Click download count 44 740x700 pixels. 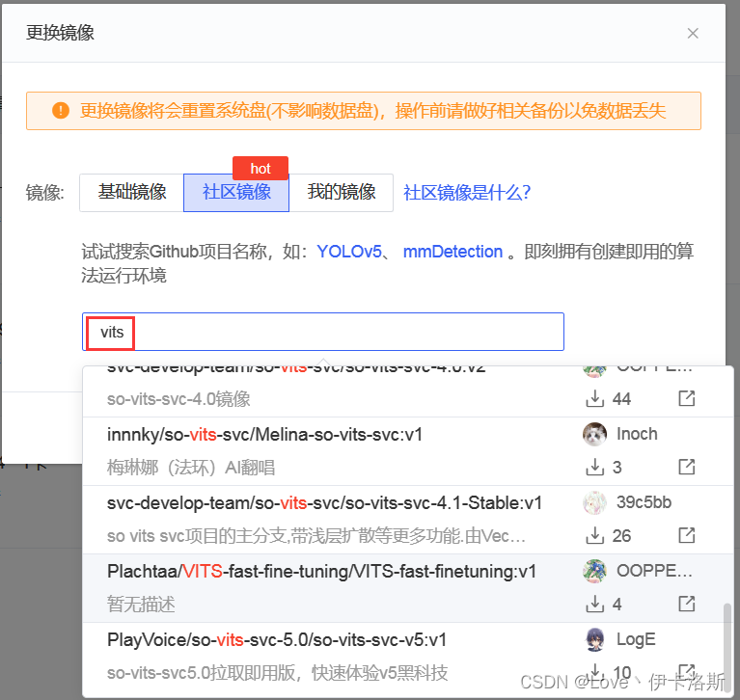[621, 399]
